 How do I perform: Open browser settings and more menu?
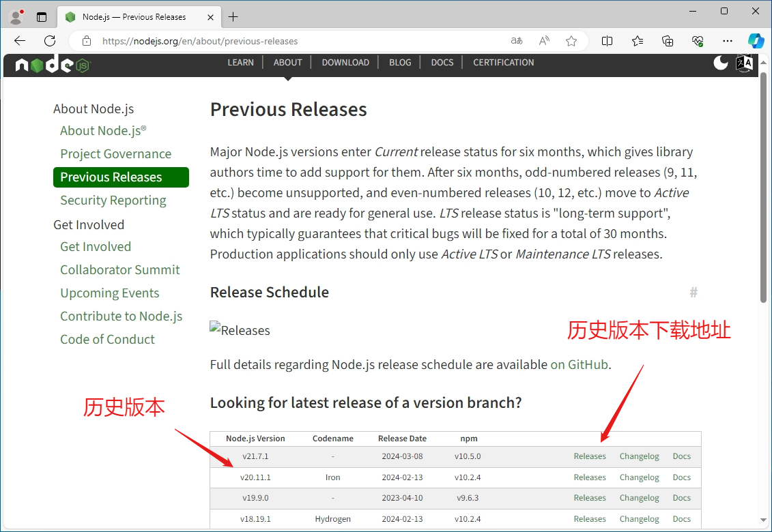[728, 41]
